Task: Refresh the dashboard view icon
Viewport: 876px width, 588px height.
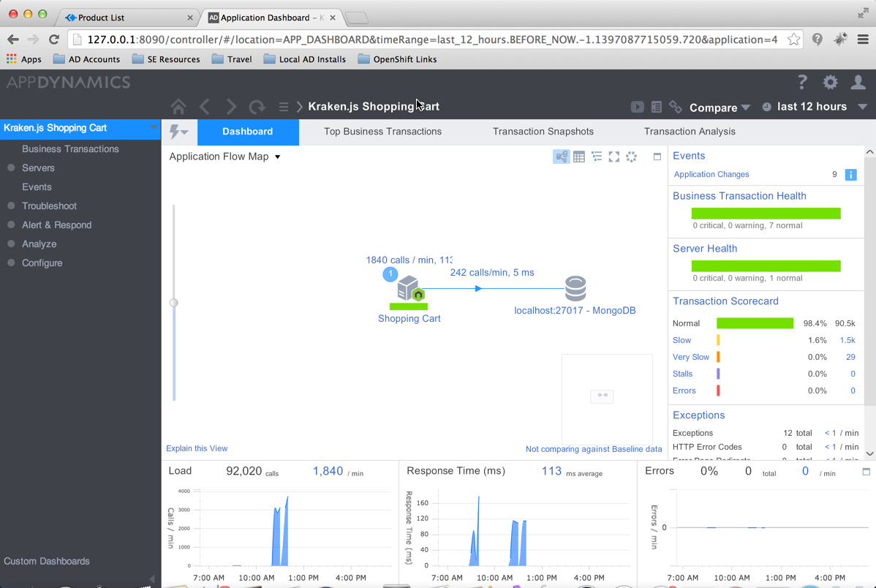Action: coord(257,106)
